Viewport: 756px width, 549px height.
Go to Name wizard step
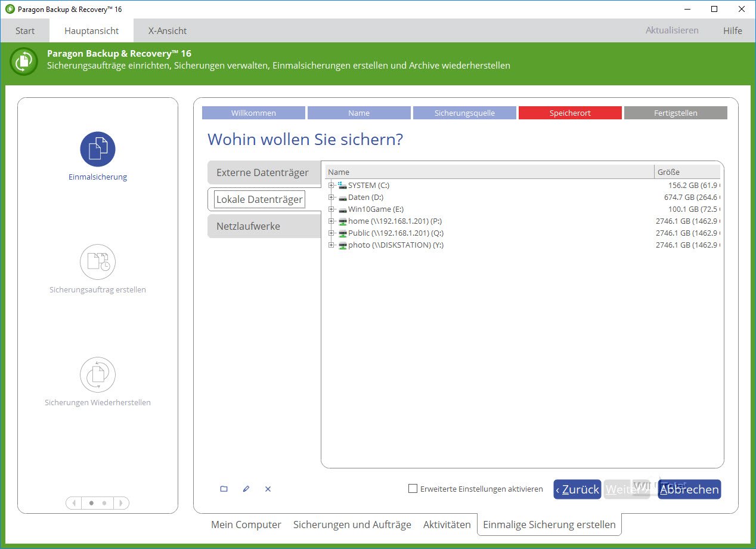(x=359, y=113)
